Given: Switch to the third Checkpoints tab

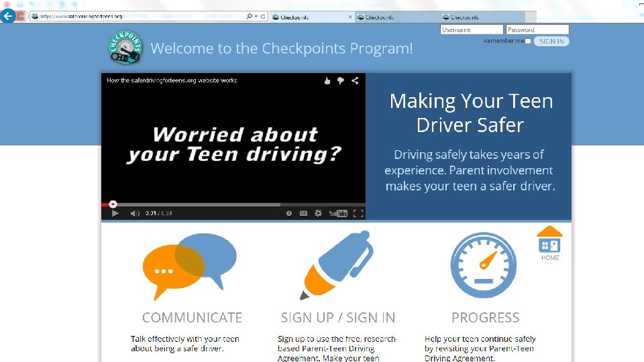Looking at the screenshot, I should pyautogui.click(x=482, y=17).
